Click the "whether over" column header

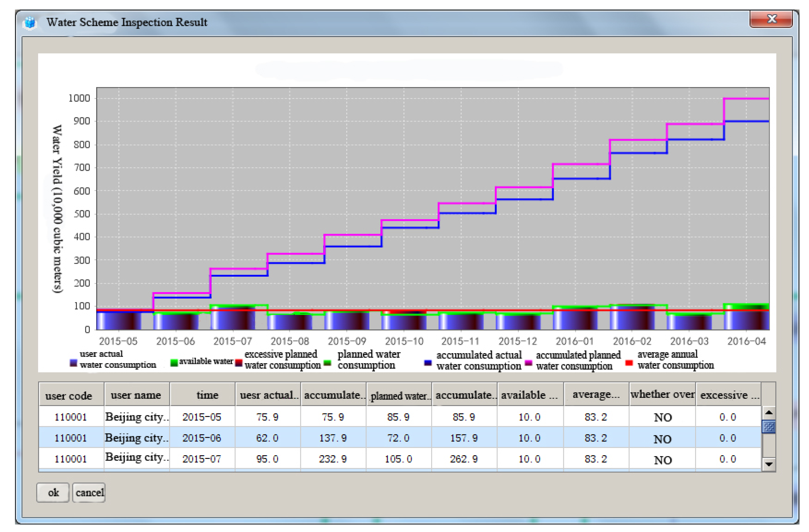pyautogui.click(x=662, y=394)
